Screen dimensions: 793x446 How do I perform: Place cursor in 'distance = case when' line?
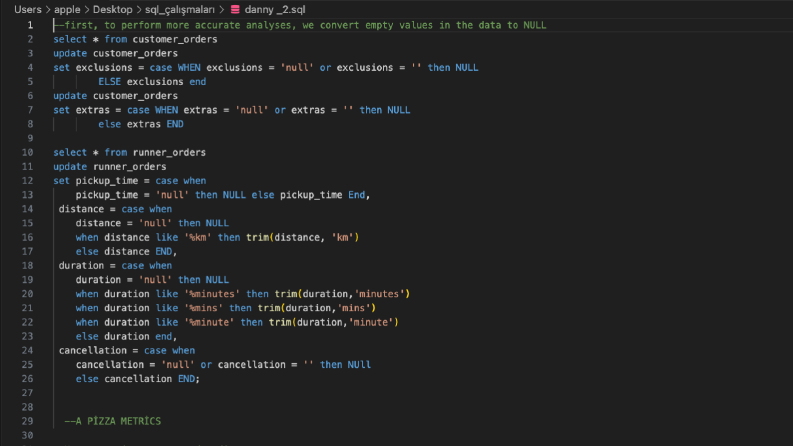[115, 209]
